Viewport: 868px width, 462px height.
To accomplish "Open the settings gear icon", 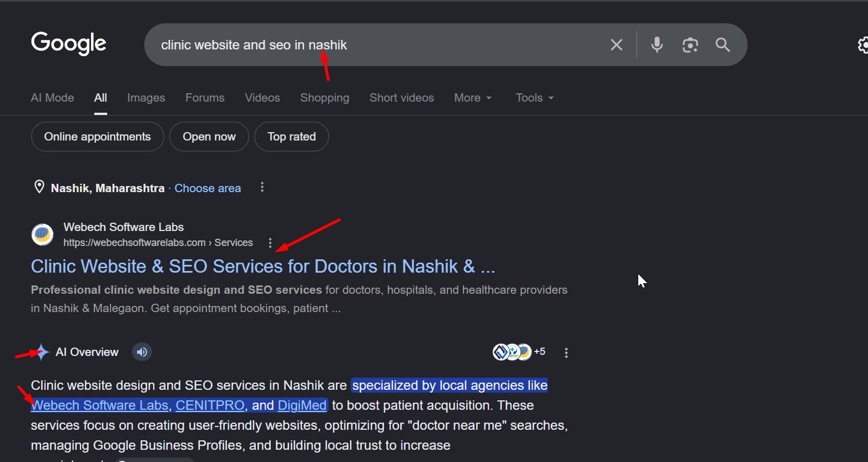I will (862, 45).
